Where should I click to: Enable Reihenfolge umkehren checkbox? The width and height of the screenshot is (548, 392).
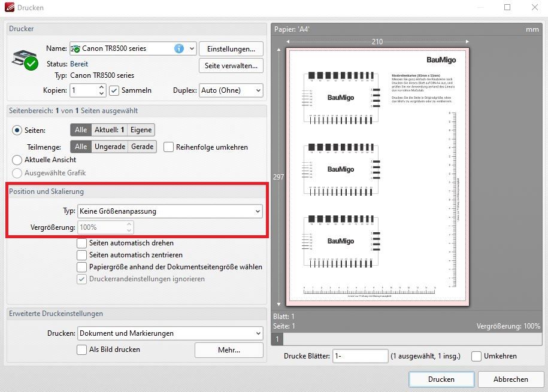pyautogui.click(x=168, y=147)
